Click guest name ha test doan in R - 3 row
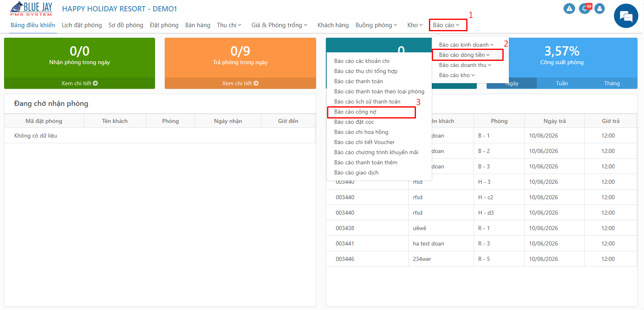Screen dimensions: 644x310 pyautogui.click(x=429, y=243)
